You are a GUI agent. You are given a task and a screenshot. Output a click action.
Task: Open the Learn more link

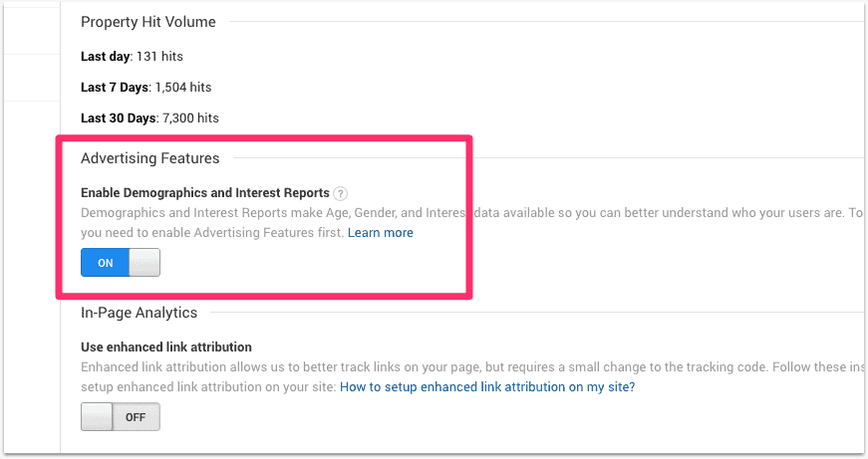pyautogui.click(x=381, y=232)
